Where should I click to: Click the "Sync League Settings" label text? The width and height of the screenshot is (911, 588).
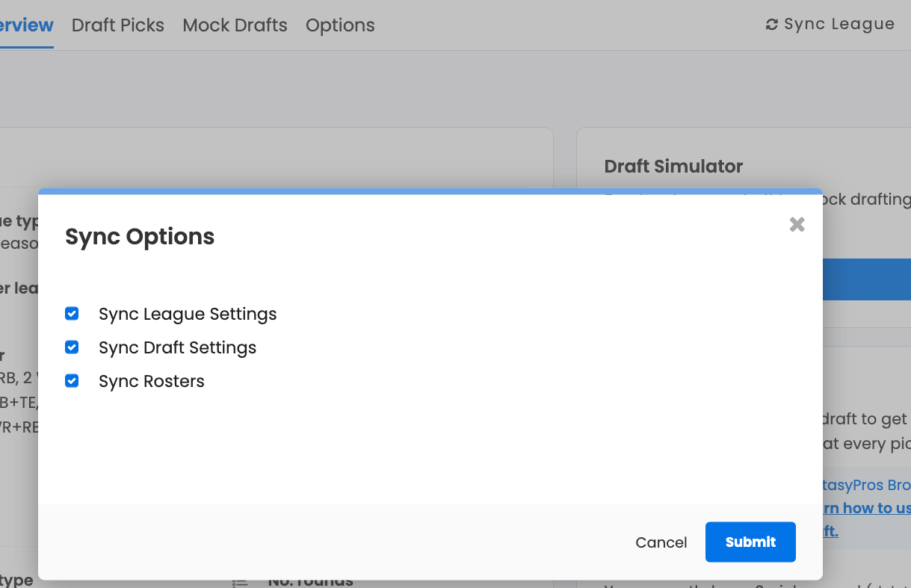coord(188,314)
